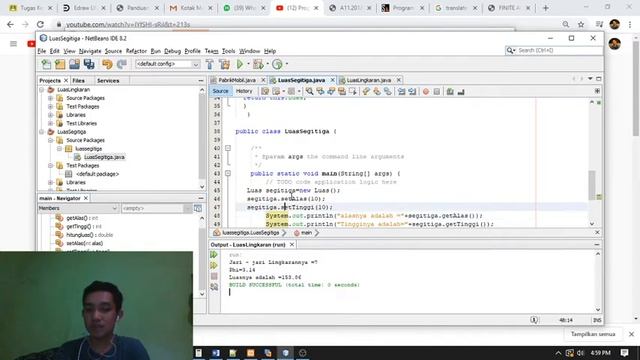
Task: Expand LuasLingkaran Source Packages node
Action: coord(51,98)
